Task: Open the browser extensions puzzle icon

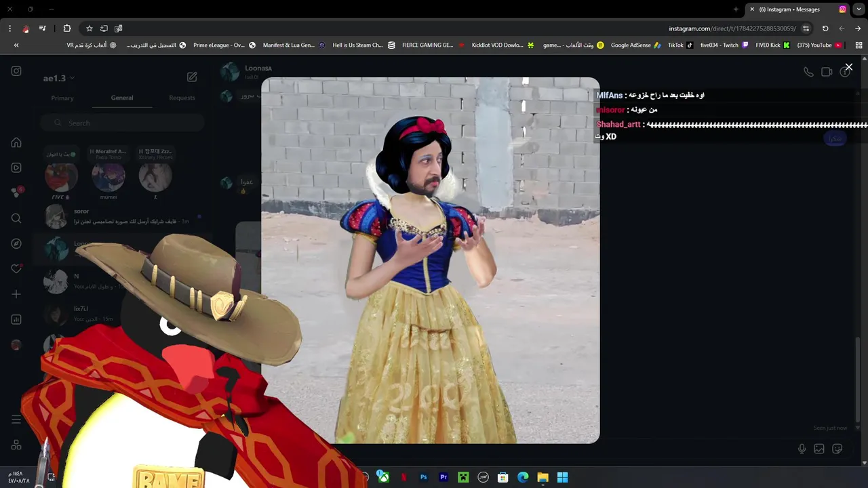Action: [66, 28]
